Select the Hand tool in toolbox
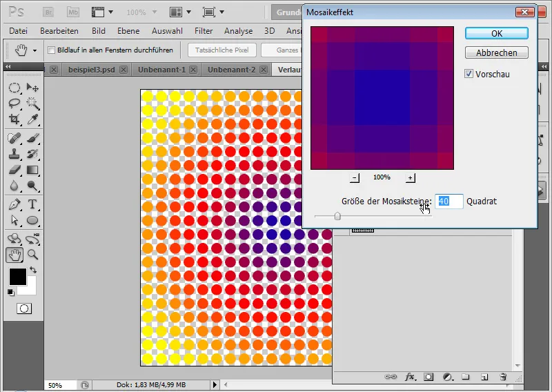Screen dimensions: 552x392 [x=14, y=255]
